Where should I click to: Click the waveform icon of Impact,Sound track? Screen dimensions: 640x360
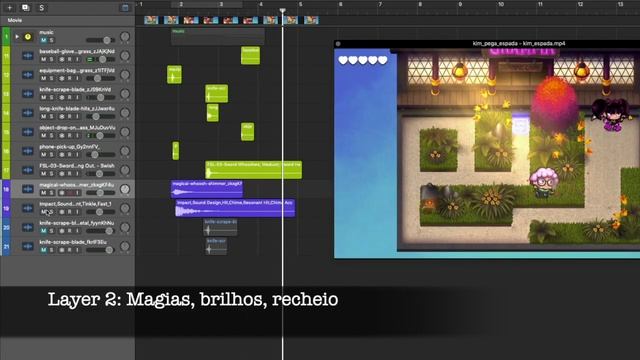coord(28,208)
